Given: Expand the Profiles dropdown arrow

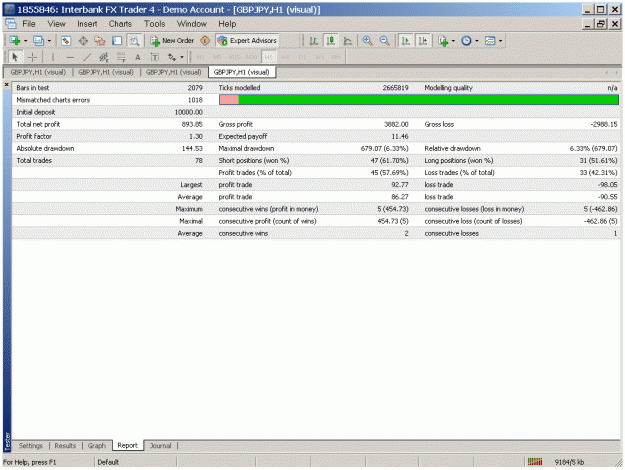Looking at the screenshot, I should [x=49, y=41].
